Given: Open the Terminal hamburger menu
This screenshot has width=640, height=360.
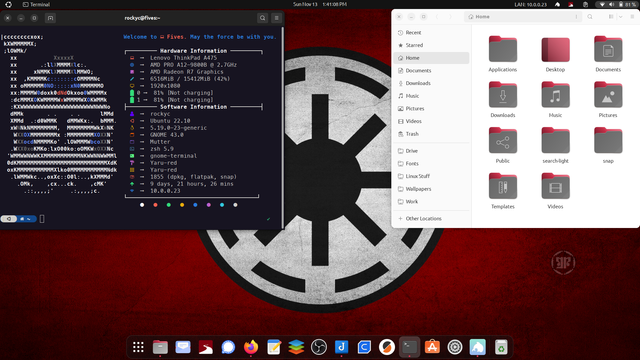Looking at the screenshot, I should [276, 18].
